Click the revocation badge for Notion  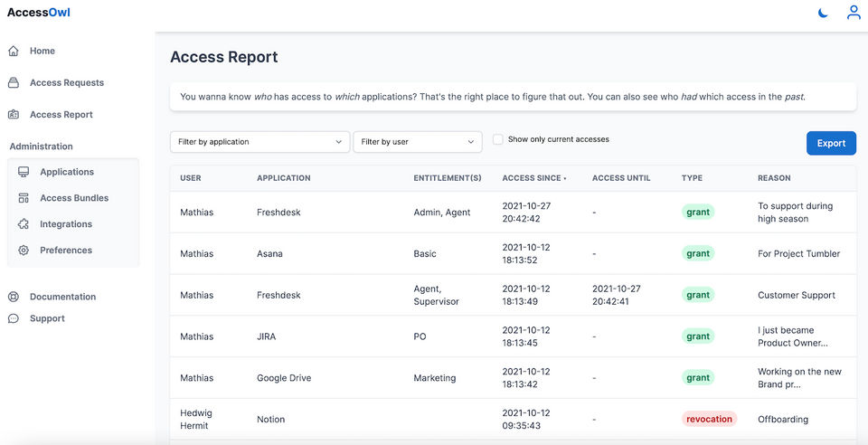pos(709,420)
